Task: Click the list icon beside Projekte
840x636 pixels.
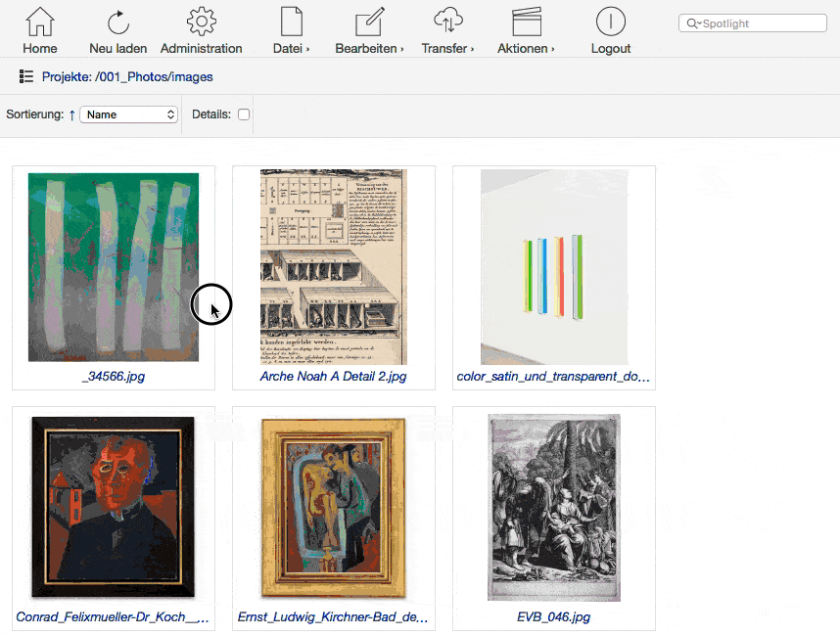Action: (x=26, y=76)
